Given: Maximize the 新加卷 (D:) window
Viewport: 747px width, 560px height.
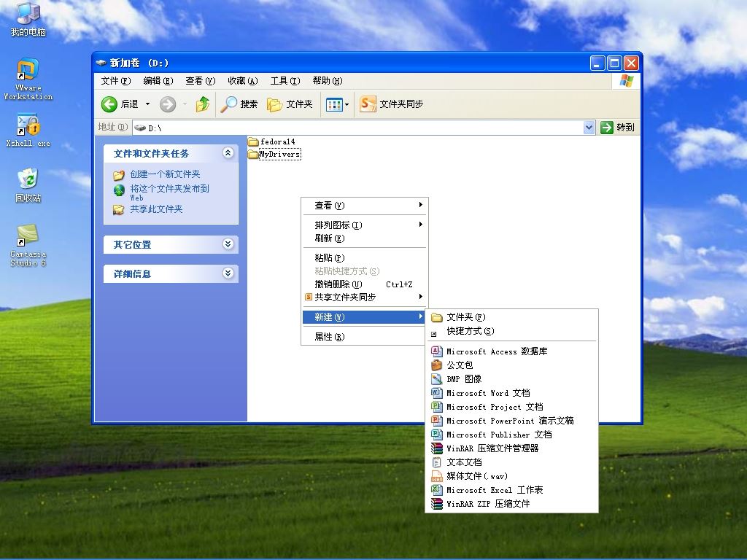Looking at the screenshot, I should [x=614, y=63].
